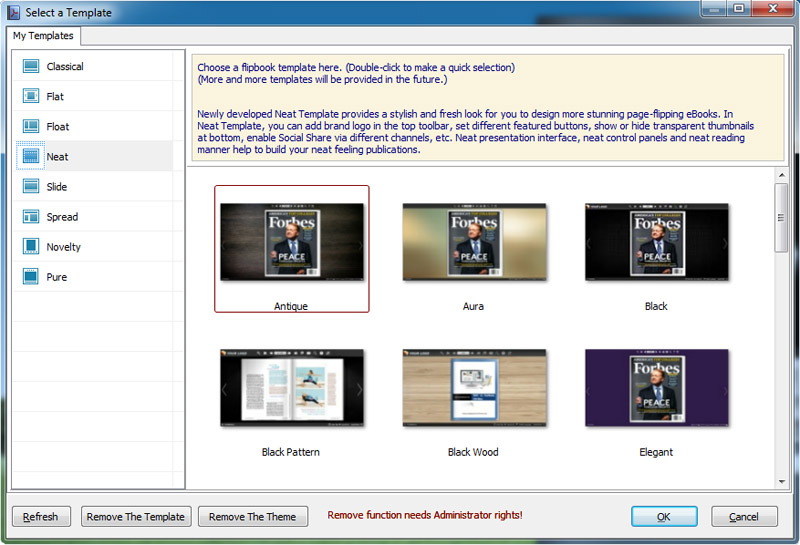This screenshot has height=545, width=800.
Task: Pick the Novelty template icon
Action: [x=30, y=246]
